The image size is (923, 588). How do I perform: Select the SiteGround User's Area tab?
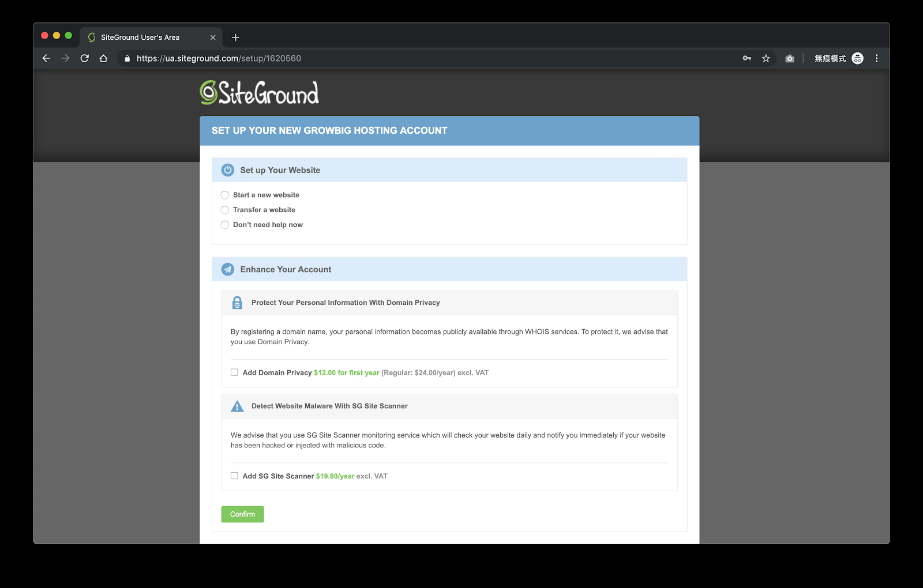(x=151, y=37)
